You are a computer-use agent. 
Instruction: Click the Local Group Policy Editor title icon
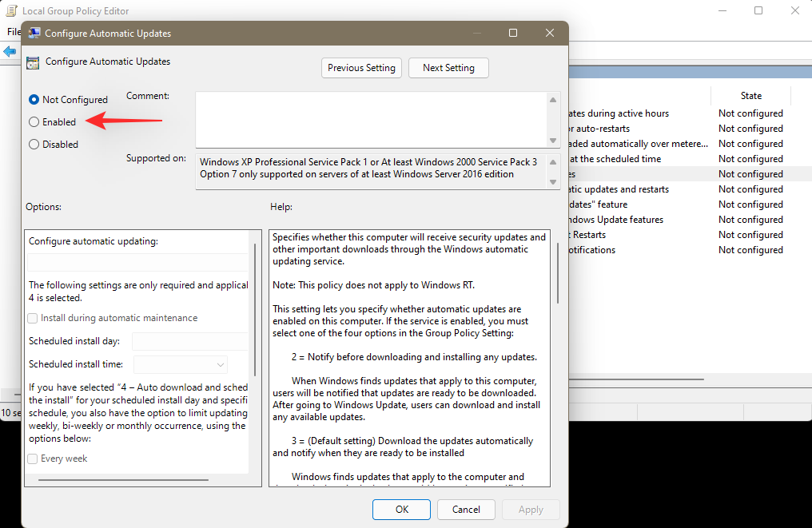[11, 11]
